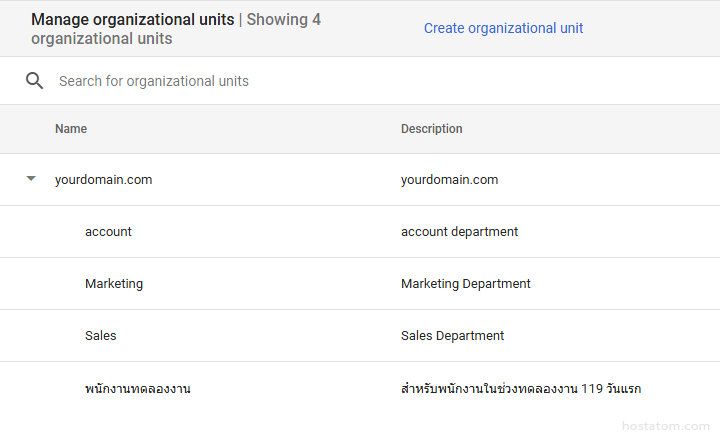The image size is (720, 438).
Task: Click the 'Marketing Department' description text
Action: 465,284
